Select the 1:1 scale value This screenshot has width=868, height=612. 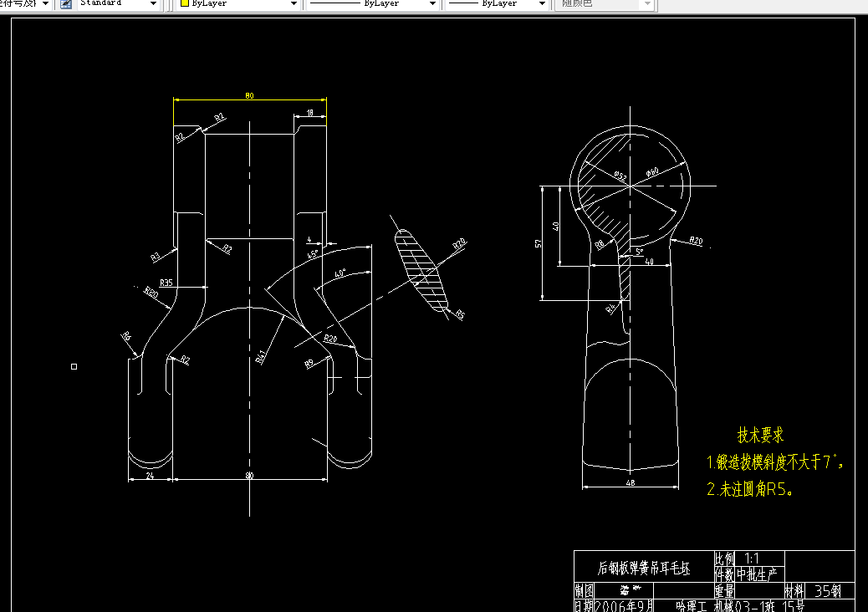(752, 558)
